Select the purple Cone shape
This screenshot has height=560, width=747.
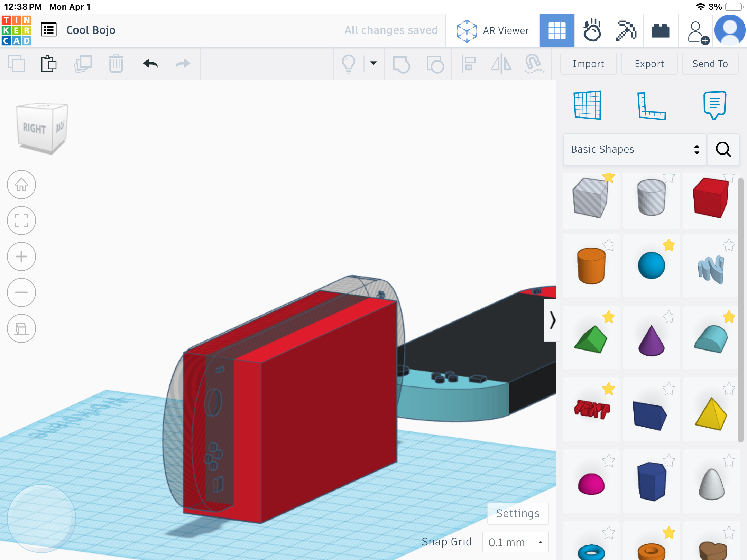(x=652, y=341)
